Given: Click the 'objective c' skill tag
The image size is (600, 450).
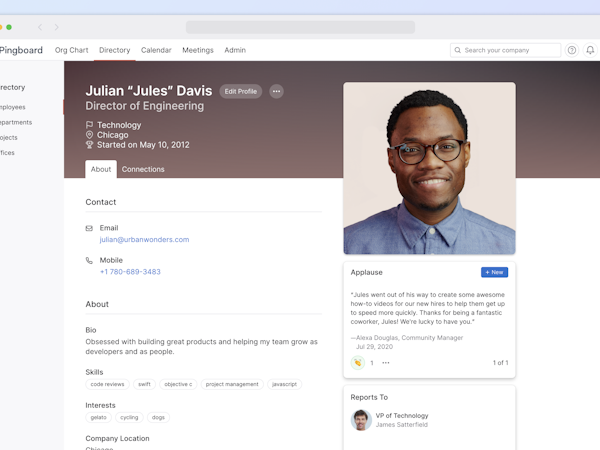Looking at the screenshot, I should point(178,384).
